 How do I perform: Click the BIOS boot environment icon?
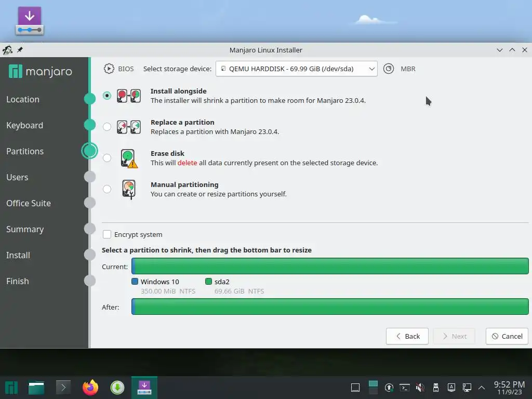pyautogui.click(x=109, y=69)
